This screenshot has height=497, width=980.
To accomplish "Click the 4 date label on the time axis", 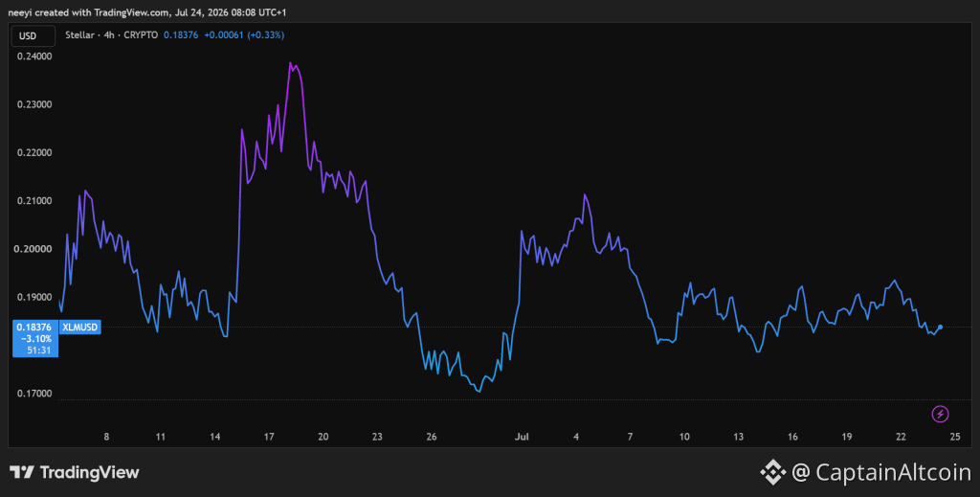I will pos(576,437).
